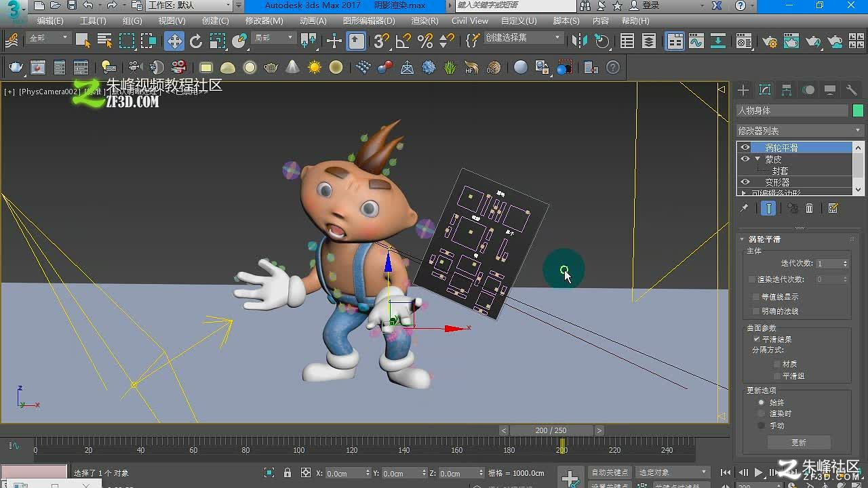This screenshot has width=868, height=488.
Task: Select the Select and Move tool
Action: [x=174, y=41]
